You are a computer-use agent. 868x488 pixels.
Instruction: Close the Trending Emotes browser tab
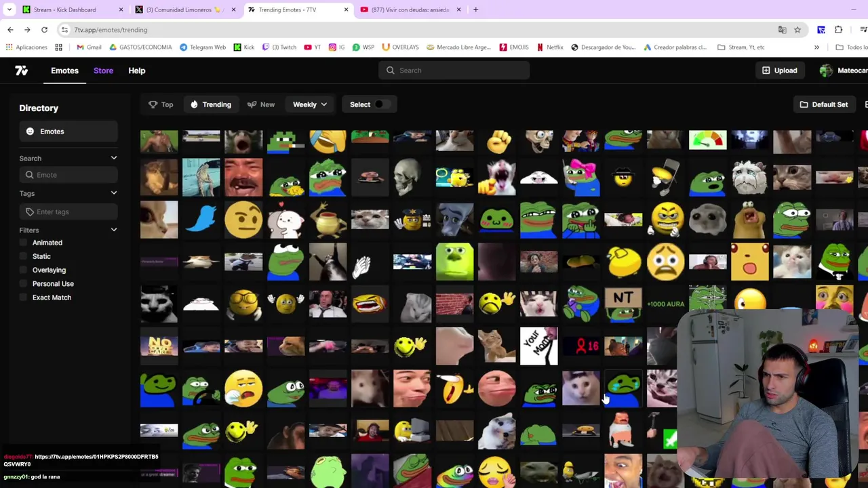pos(346,9)
